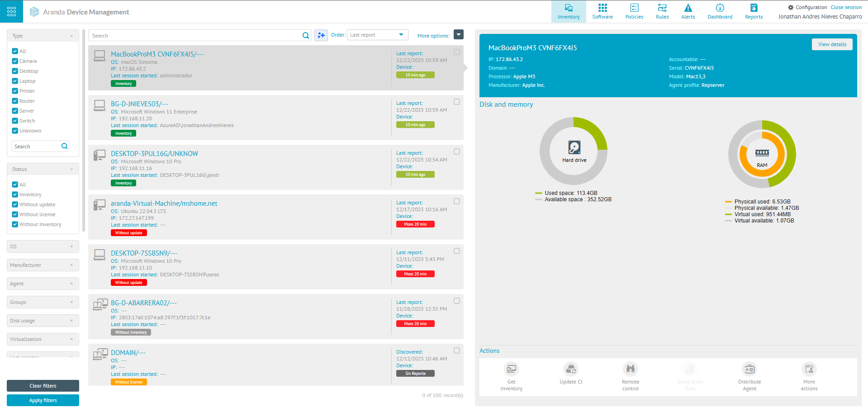Open the Alerts section

688,11
